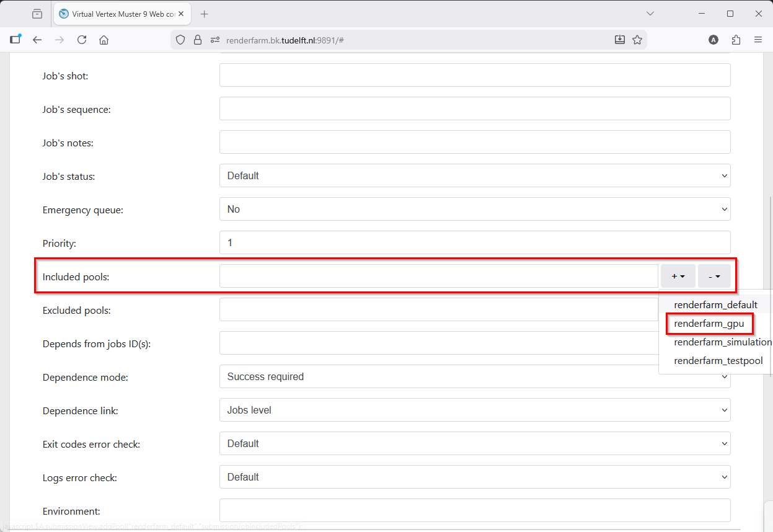The width and height of the screenshot is (773, 532).
Task: Open the extensions puzzle icon
Action: 736,40
